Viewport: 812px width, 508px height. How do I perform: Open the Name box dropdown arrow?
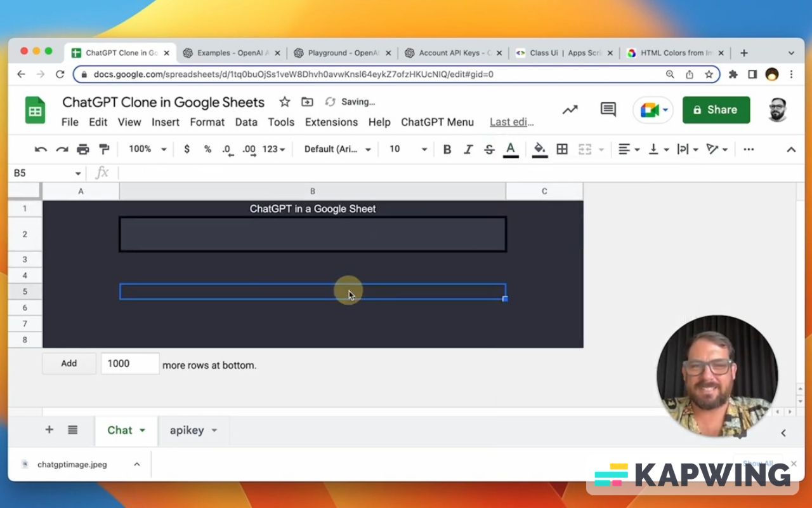(78, 173)
